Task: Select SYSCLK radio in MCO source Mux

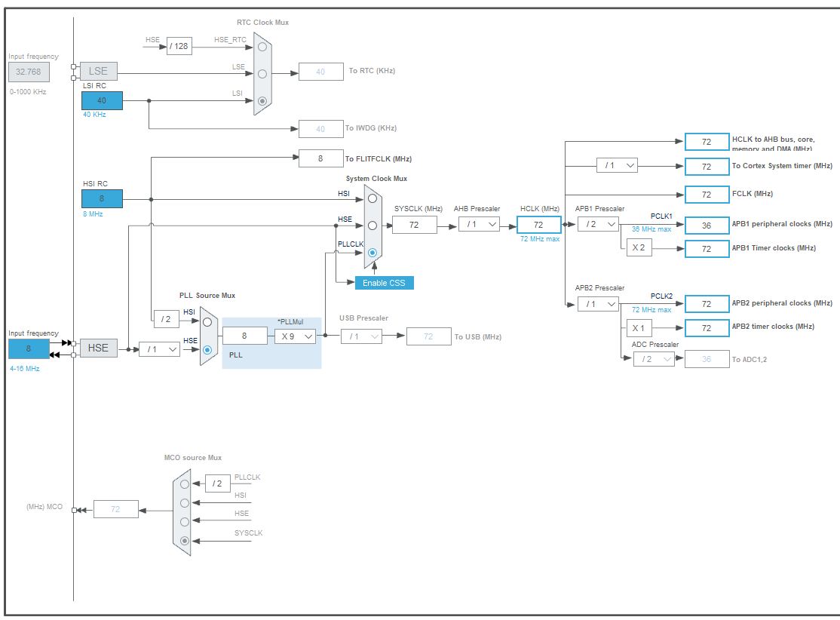Action: click(185, 541)
